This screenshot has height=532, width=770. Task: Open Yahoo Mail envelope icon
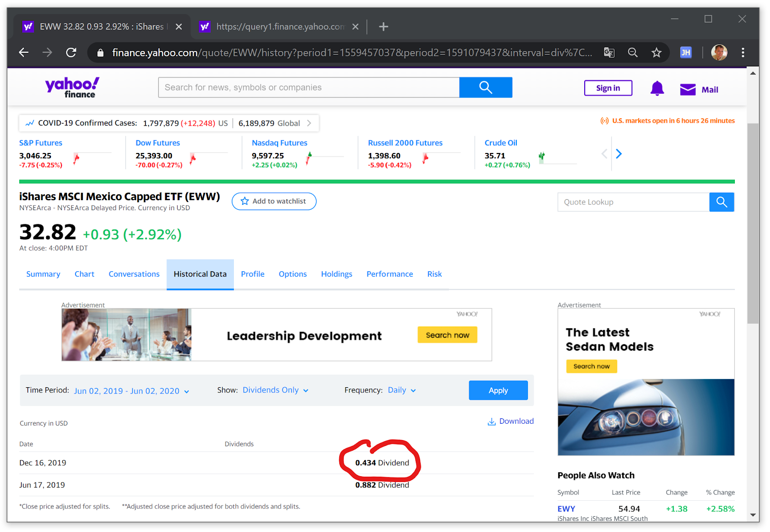[x=688, y=89]
